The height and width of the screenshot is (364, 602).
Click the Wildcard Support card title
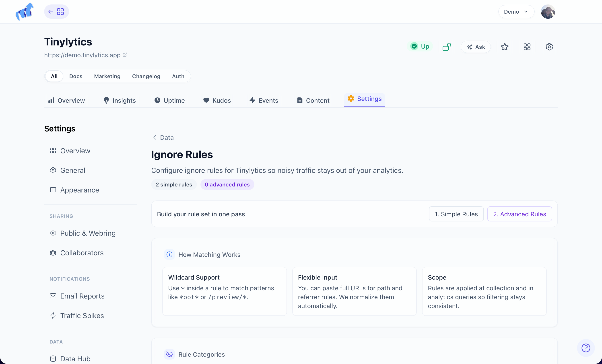click(194, 277)
